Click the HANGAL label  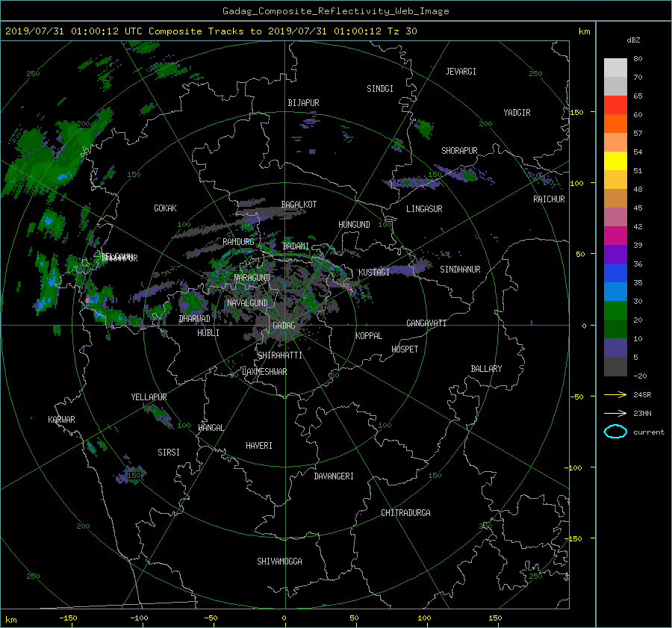click(x=211, y=428)
